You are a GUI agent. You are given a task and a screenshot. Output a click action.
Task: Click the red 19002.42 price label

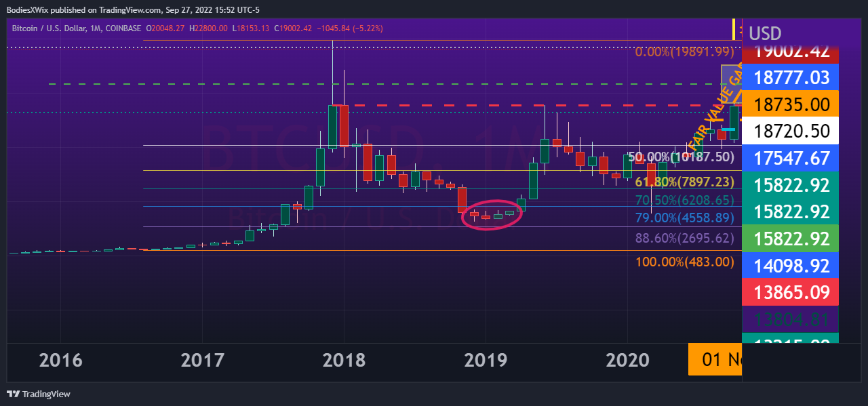(x=791, y=53)
